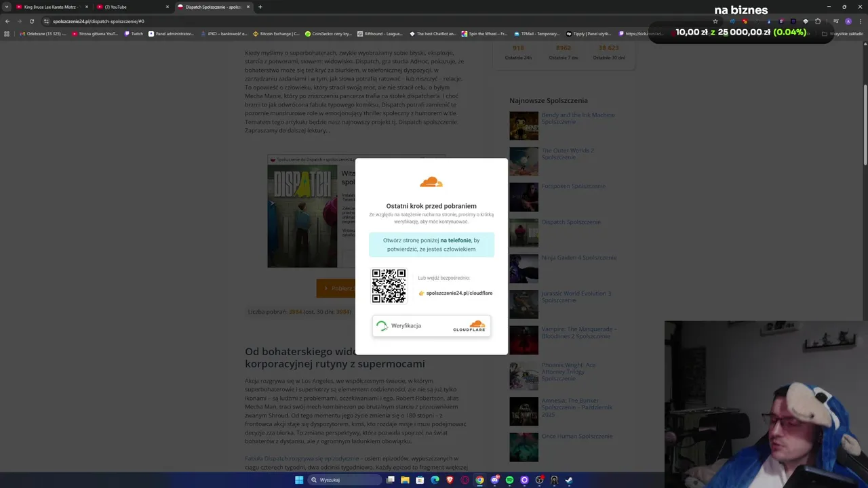Viewport: 868px width, 488px height.
Task: Open Bitcoin Exchange bookmark
Action: point(276,33)
